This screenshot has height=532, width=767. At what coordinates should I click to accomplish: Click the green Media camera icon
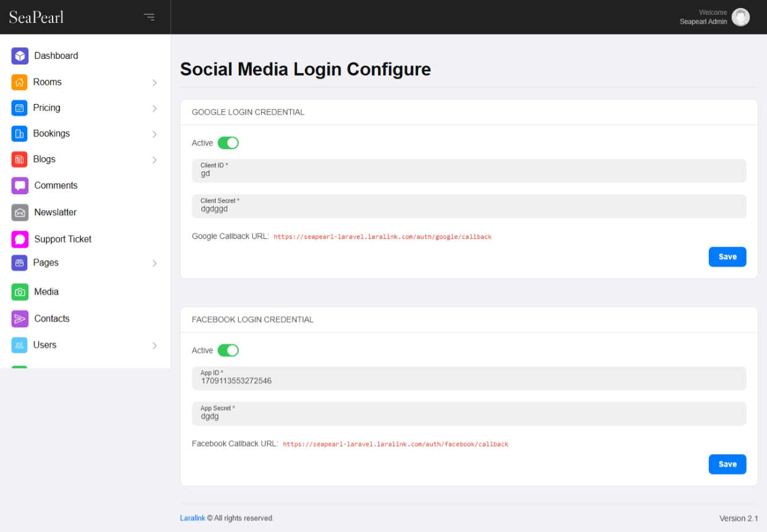tap(20, 292)
